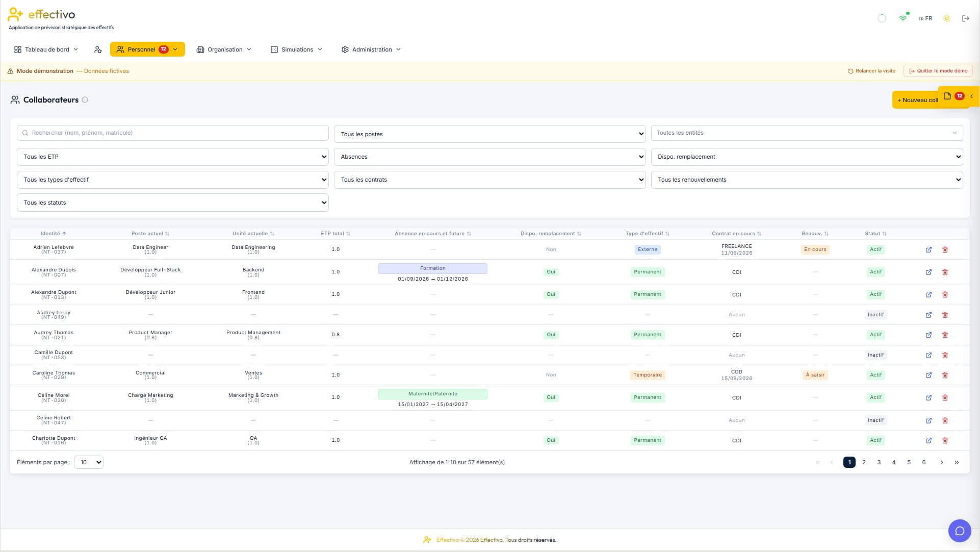The width and height of the screenshot is (980, 552).
Task: Delete Audrey Thomas using the trash icon
Action: (x=945, y=335)
